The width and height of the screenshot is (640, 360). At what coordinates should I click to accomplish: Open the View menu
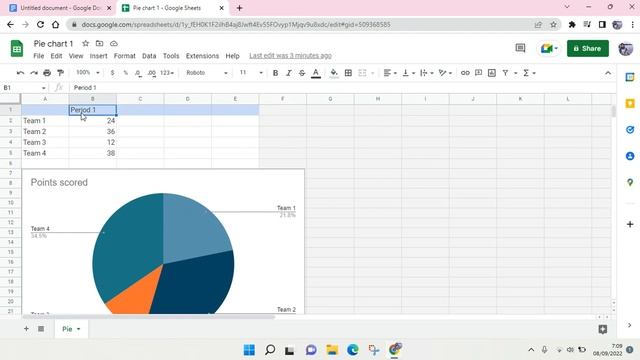(x=76, y=56)
